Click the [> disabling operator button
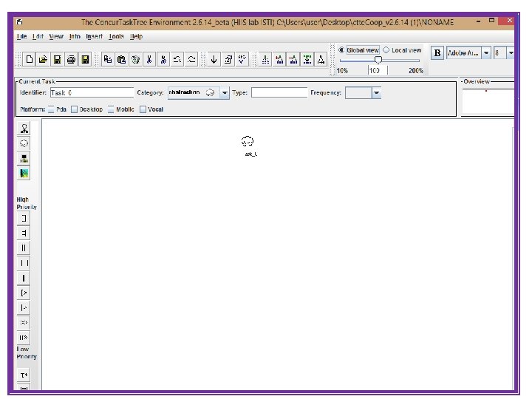This screenshot has width=532, height=399. coord(24,293)
